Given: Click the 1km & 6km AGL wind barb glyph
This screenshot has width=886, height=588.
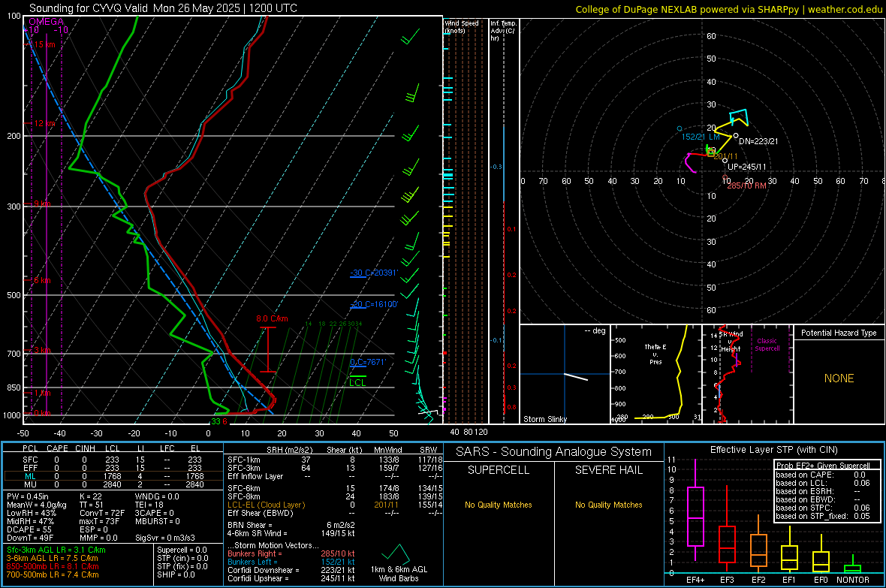Looking at the screenshot, I should point(397,553).
